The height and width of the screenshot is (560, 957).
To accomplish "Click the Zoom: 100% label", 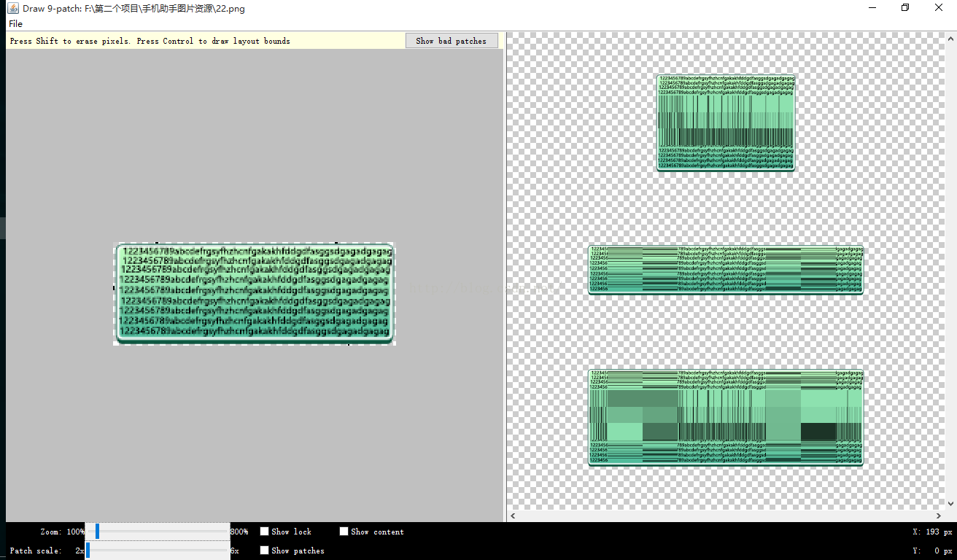I will (62, 532).
